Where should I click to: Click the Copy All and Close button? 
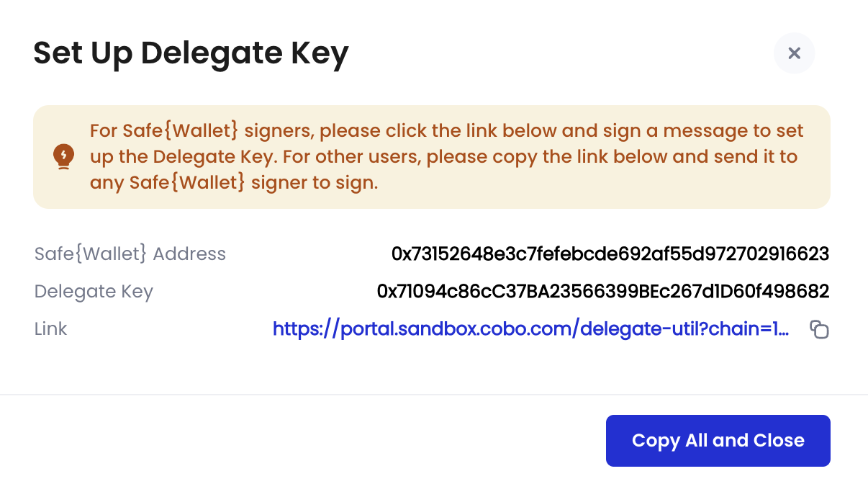(x=718, y=441)
